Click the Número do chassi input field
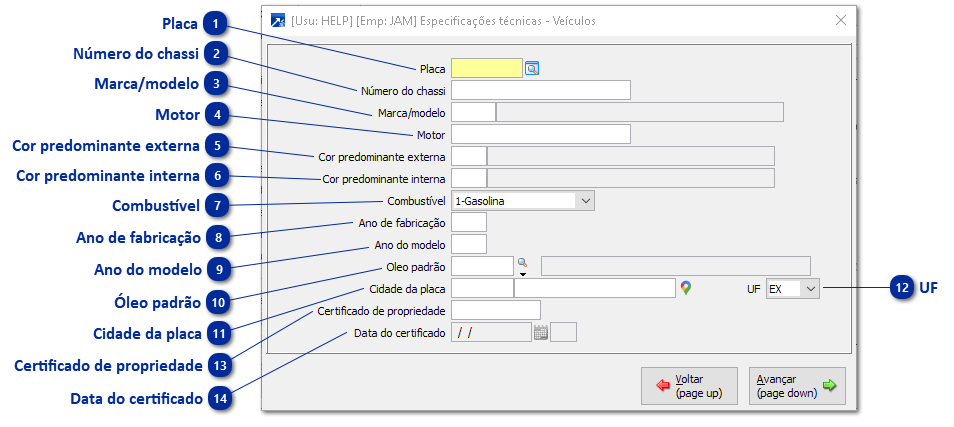This screenshot has height=427, width=954. pyautogui.click(x=541, y=90)
